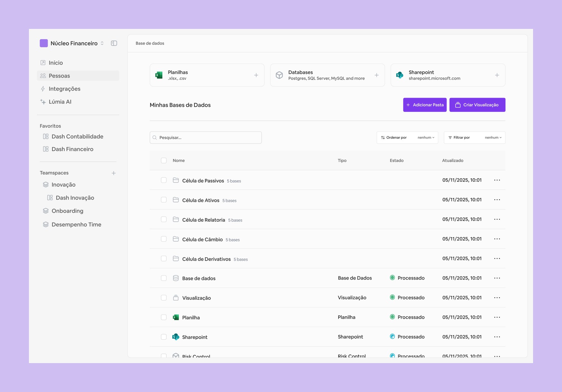Image resolution: width=562 pixels, height=392 pixels.
Task: Open more options for Célula de Passivos
Action: tap(497, 180)
